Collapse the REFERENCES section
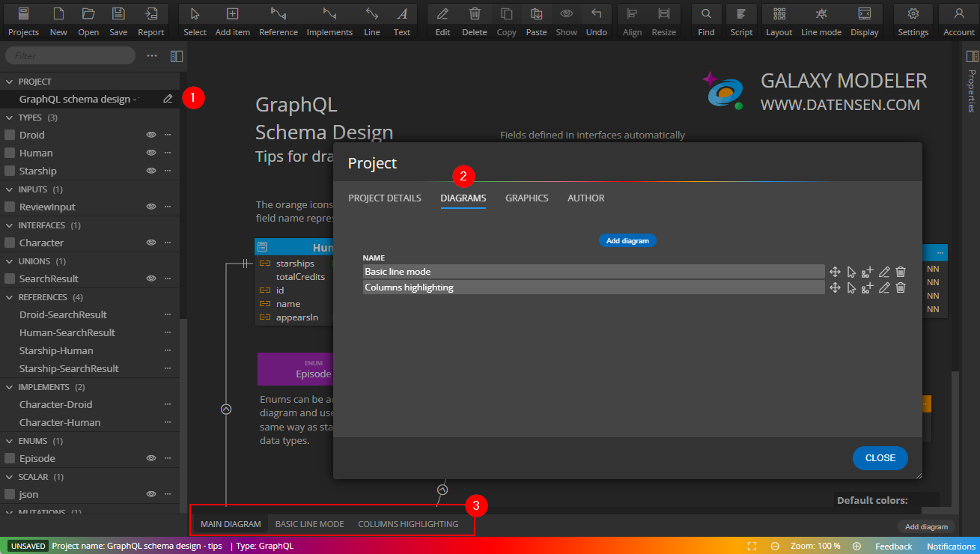980x554 pixels. (9, 296)
